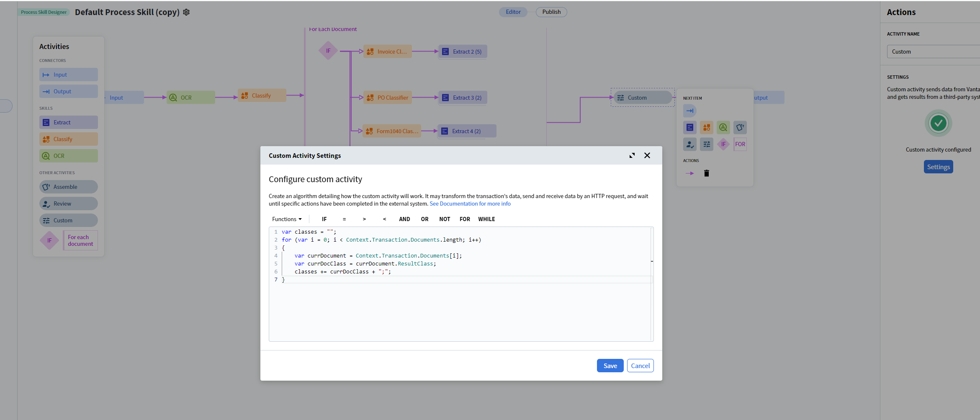Choose the Review activity in Activities panel

(69, 204)
